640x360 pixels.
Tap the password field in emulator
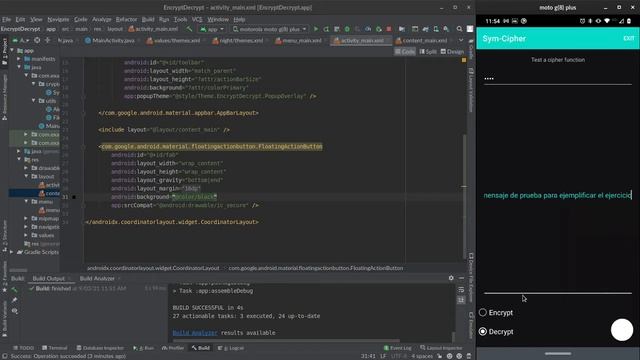click(x=558, y=78)
